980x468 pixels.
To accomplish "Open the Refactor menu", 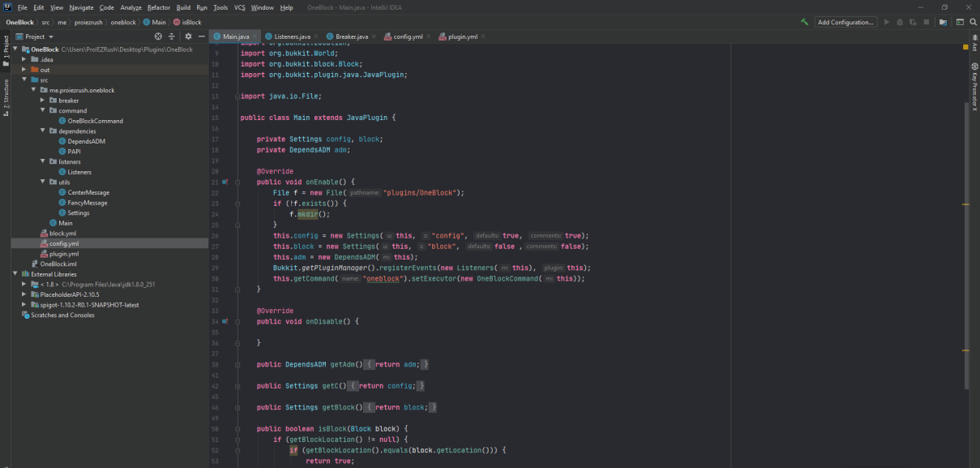I will point(159,7).
